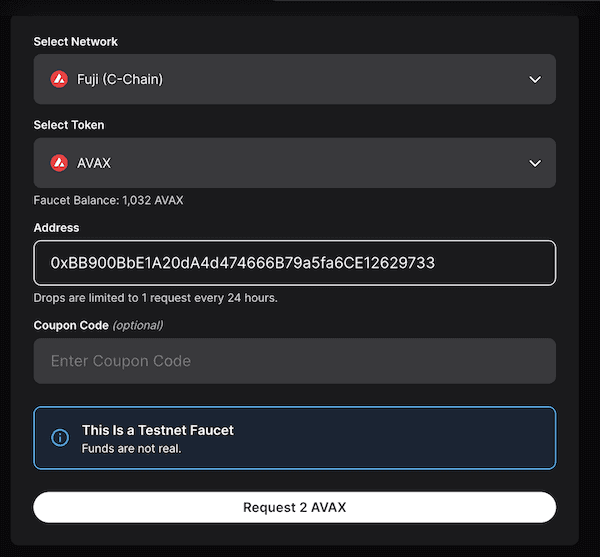Click the Select Token label
This screenshot has height=557, width=600.
(x=69, y=125)
